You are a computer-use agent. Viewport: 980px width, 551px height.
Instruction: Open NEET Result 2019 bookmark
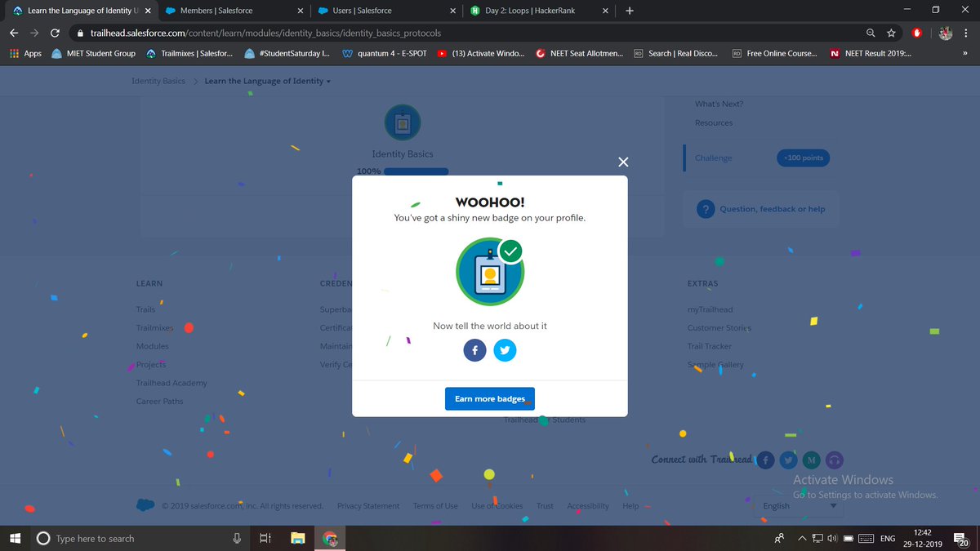click(x=871, y=53)
